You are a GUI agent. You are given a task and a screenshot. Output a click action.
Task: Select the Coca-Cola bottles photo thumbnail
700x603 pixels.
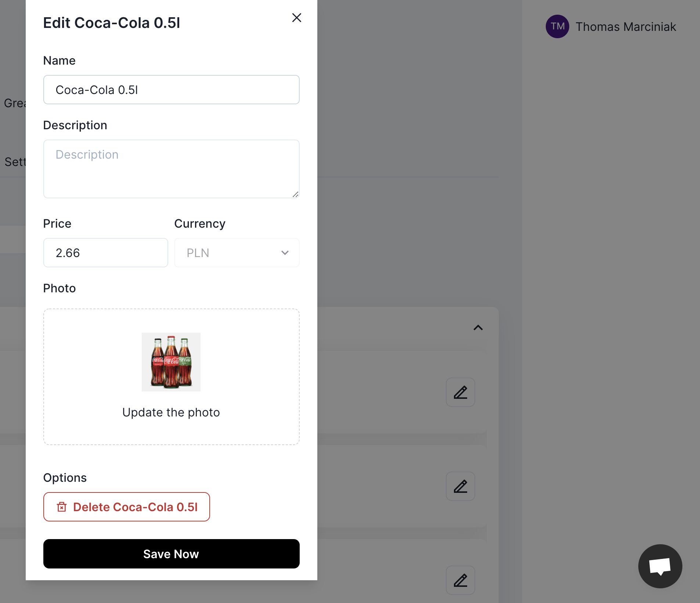point(171,362)
